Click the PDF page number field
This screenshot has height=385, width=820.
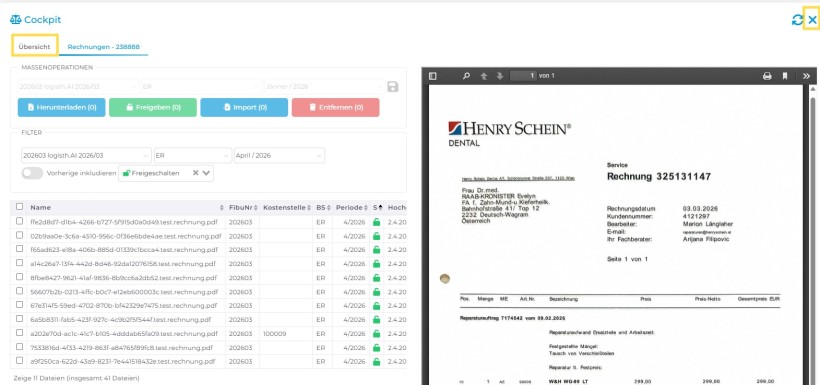tap(523, 76)
